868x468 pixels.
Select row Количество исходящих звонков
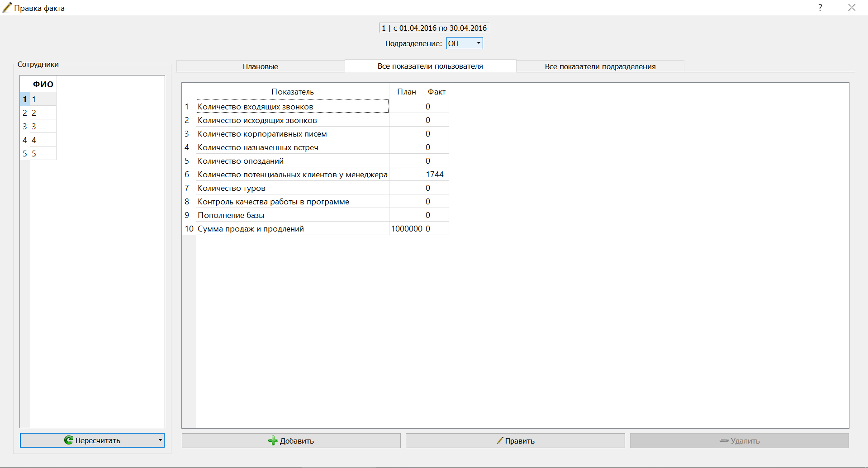pyautogui.click(x=293, y=120)
